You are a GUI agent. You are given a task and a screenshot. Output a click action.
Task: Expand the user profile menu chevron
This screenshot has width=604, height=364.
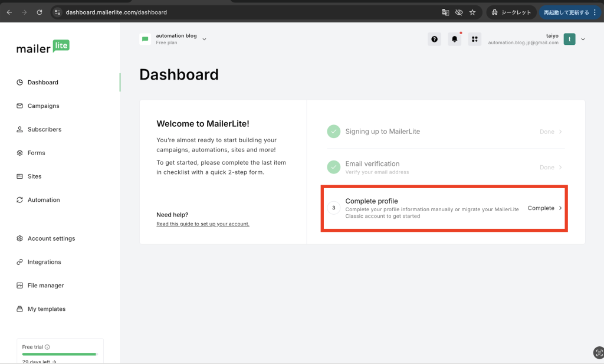(x=583, y=39)
